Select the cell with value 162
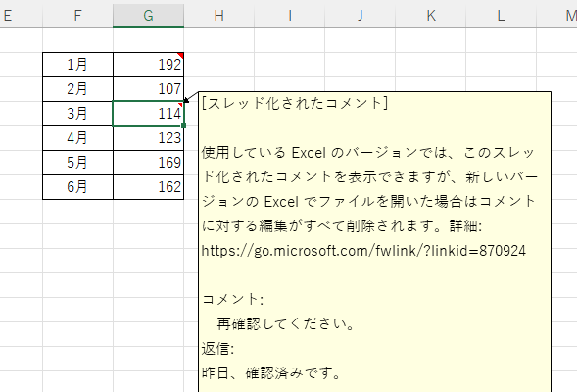577x392 pixels. (148, 187)
